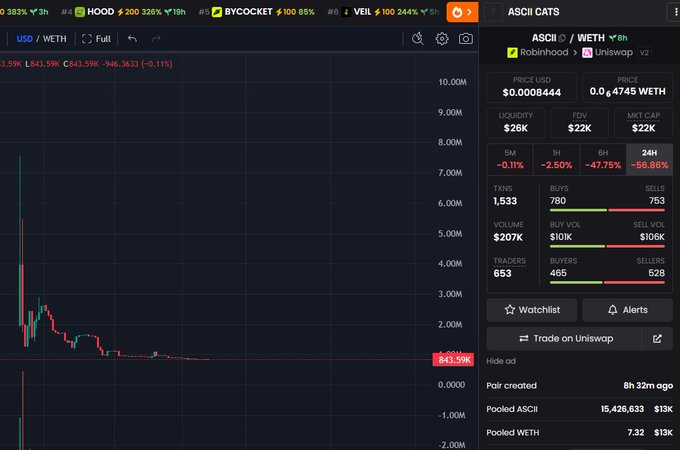Click the Pooled ASCII 15,426,633 row
The image size is (680, 450).
pos(579,409)
